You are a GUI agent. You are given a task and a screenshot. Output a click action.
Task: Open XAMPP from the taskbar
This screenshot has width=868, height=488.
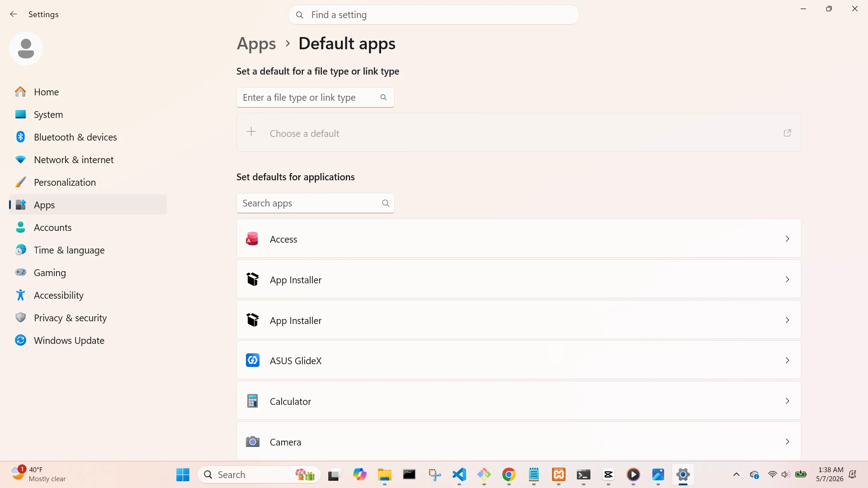tap(559, 474)
